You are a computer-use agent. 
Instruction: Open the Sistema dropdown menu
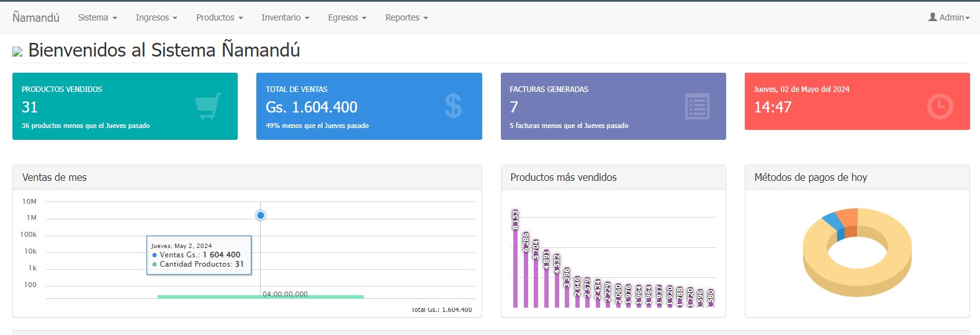97,17
